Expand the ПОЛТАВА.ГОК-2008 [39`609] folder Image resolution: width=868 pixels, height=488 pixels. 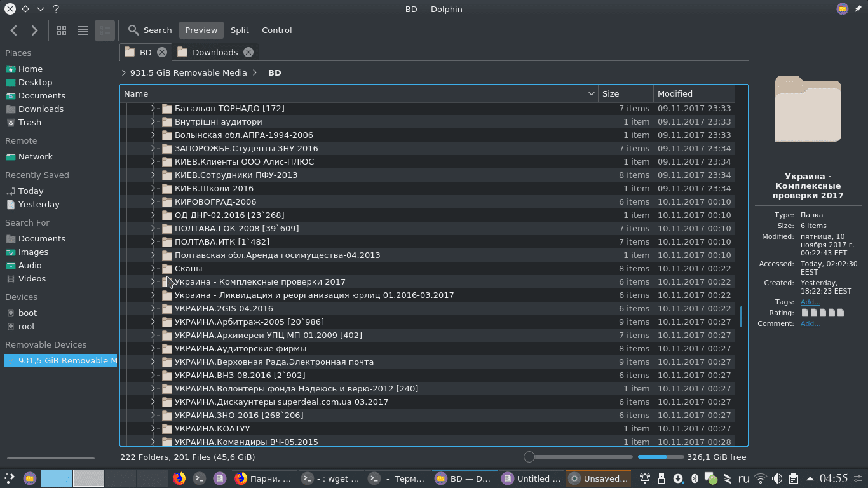[x=153, y=228]
